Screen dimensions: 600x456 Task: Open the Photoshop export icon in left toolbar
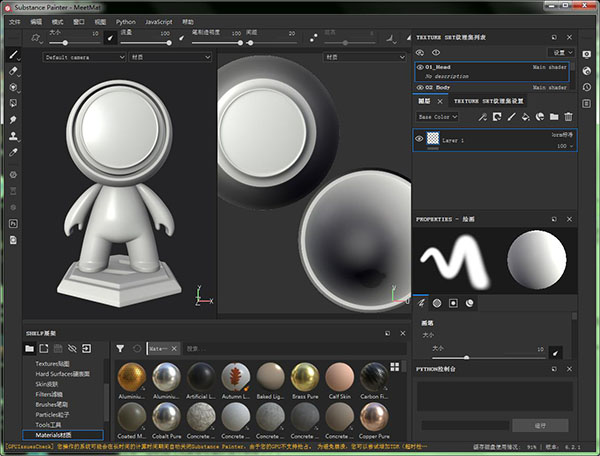point(13,223)
